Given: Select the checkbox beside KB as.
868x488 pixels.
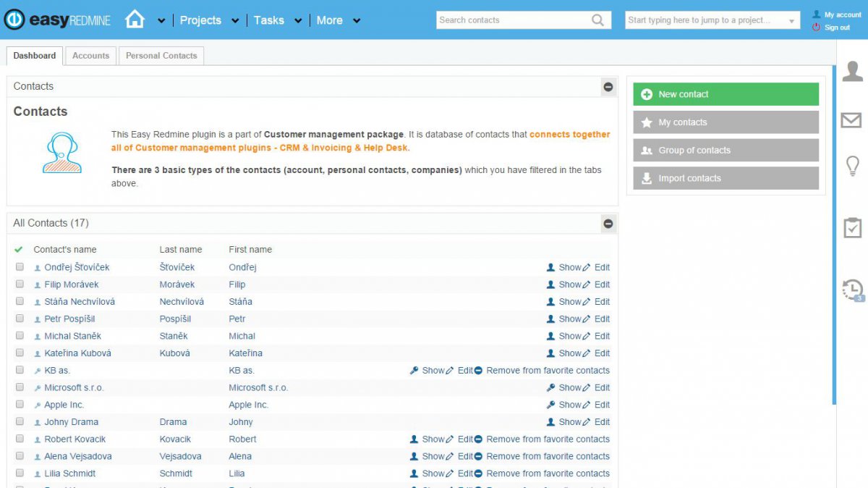Looking at the screenshot, I should (x=20, y=370).
